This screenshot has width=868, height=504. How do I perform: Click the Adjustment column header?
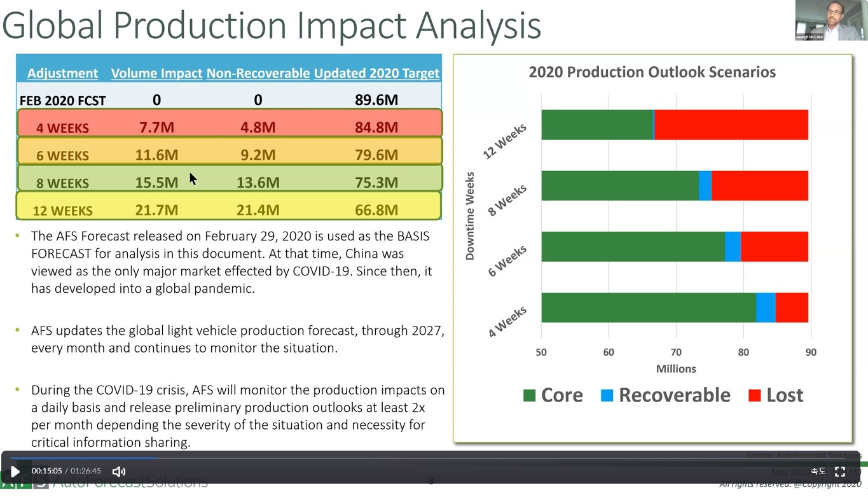62,73
